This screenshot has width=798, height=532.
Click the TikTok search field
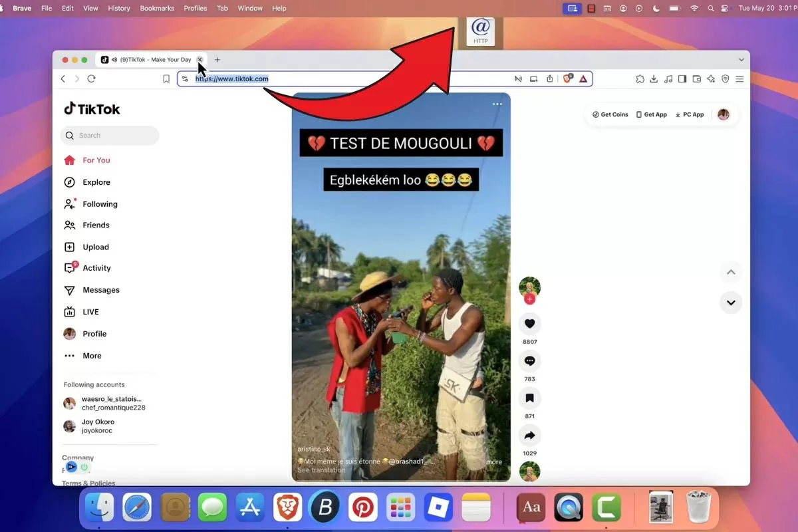tap(110, 136)
